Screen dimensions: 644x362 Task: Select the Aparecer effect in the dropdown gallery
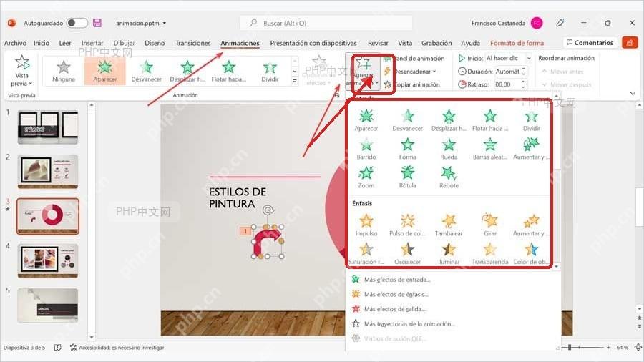pyautogui.click(x=366, y=120)
